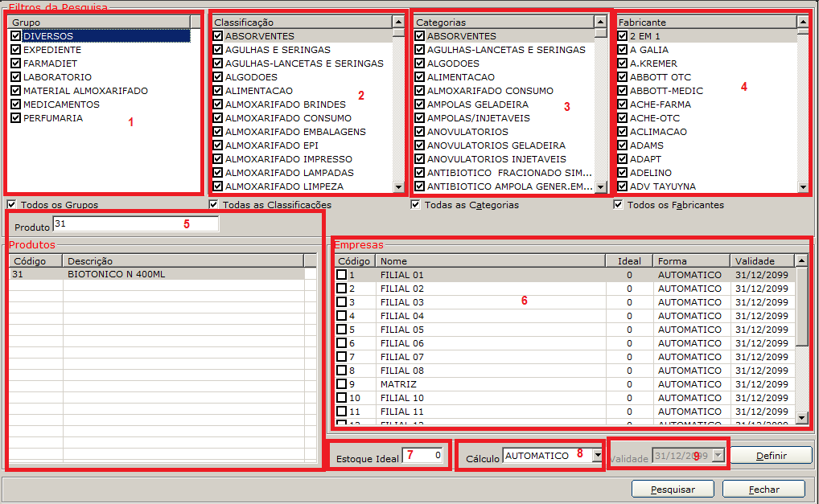Uncheck ABBOTT OTC in Fabricante list
Screen dimensions: 819x504
pyautogui.click(x=622, y=77)
